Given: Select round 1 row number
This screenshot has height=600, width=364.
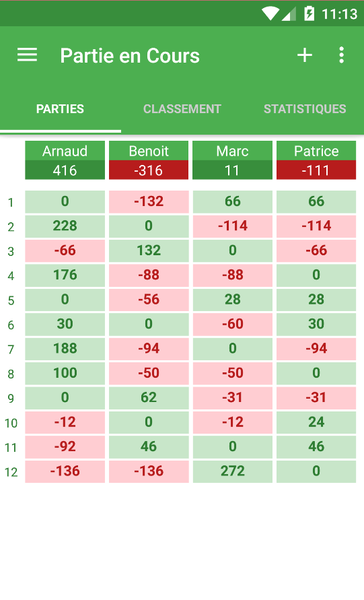Looking at the screenshot, I should (x=11, y=203).
